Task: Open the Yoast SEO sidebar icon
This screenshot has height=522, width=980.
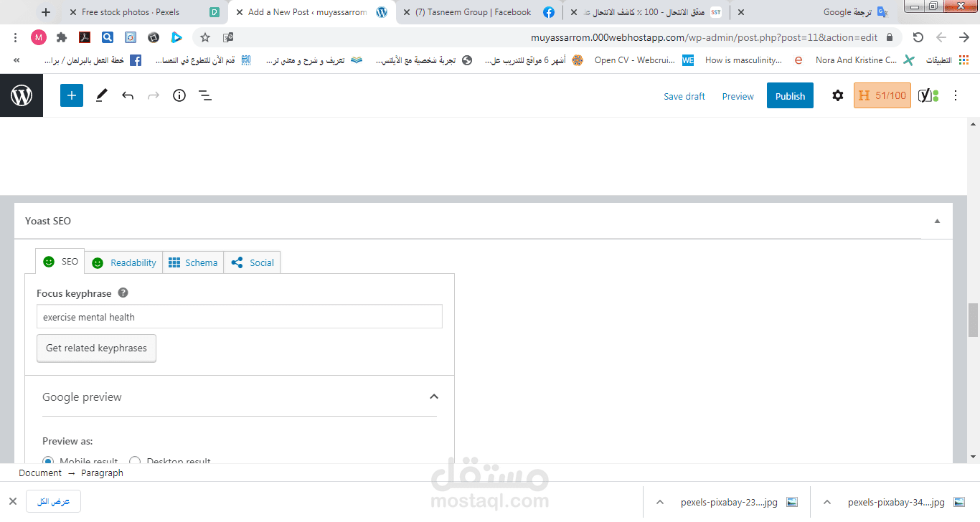Action: point(928,95)
